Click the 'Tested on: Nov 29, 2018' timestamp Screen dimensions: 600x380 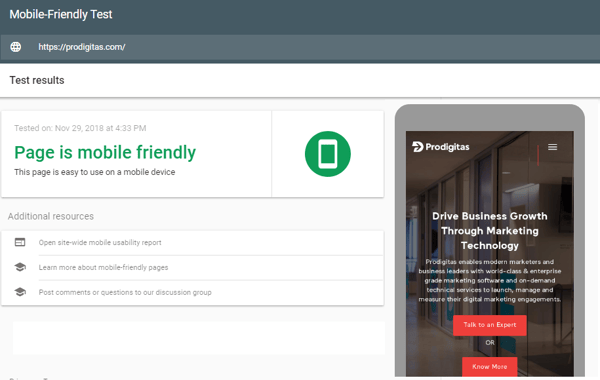point(80,128)
